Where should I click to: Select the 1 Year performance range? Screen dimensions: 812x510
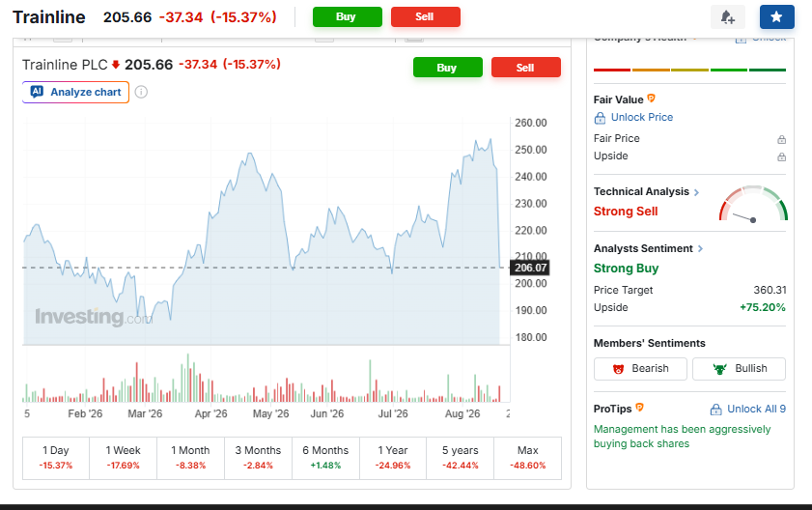393,458
